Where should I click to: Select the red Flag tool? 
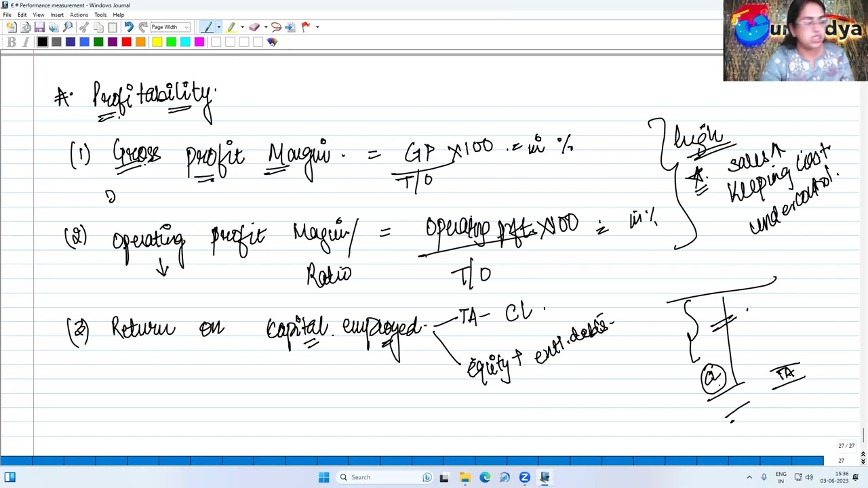click(x=306, y=27)
